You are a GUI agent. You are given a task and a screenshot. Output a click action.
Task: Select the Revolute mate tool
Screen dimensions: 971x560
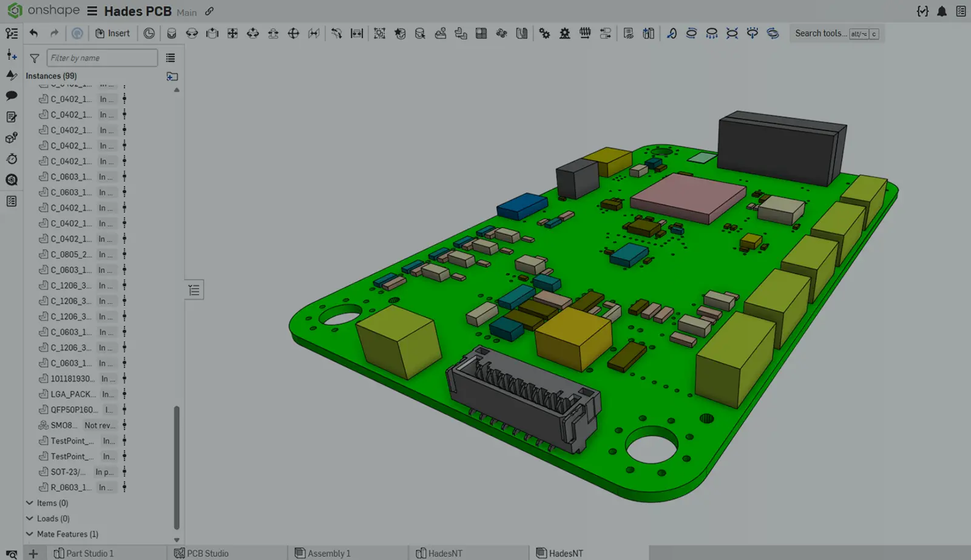(x=192, y=33)
